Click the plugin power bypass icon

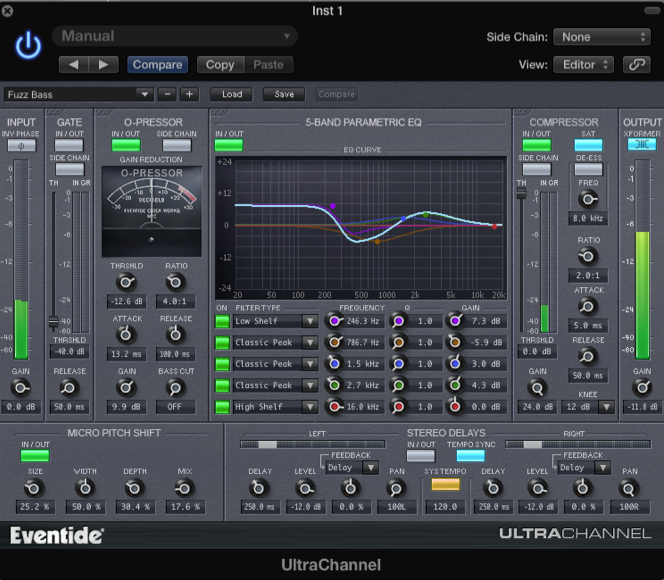(x=29, y=47)
